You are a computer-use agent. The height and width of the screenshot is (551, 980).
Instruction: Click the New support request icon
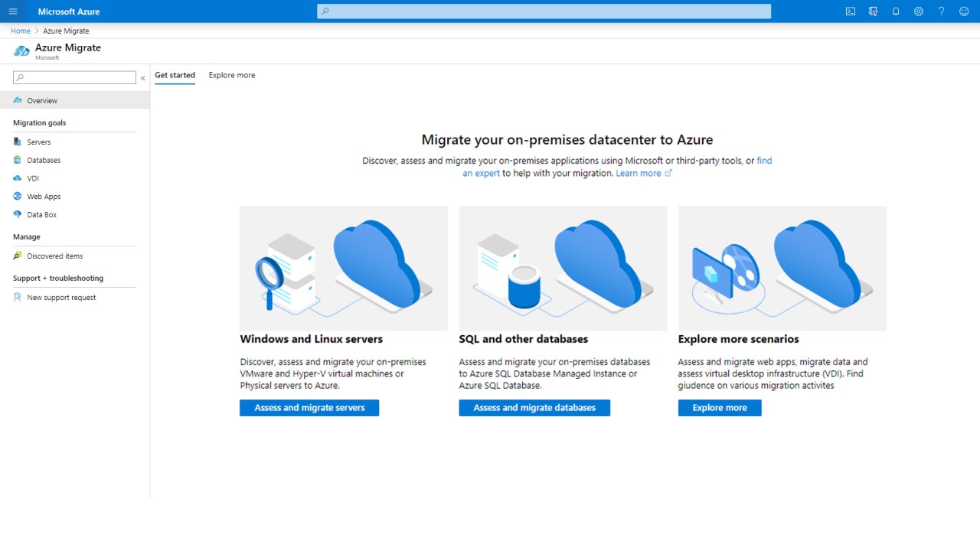(x=18, y=298)
